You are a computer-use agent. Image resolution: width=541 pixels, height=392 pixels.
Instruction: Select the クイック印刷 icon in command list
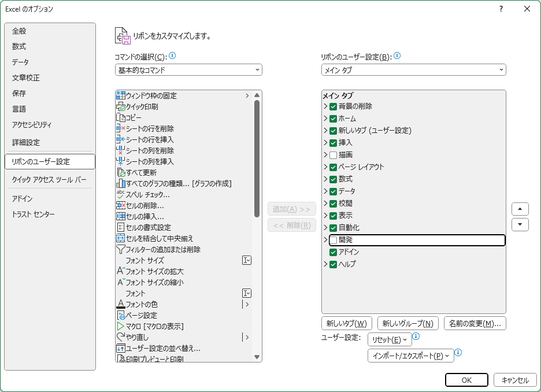pos(120,106)
